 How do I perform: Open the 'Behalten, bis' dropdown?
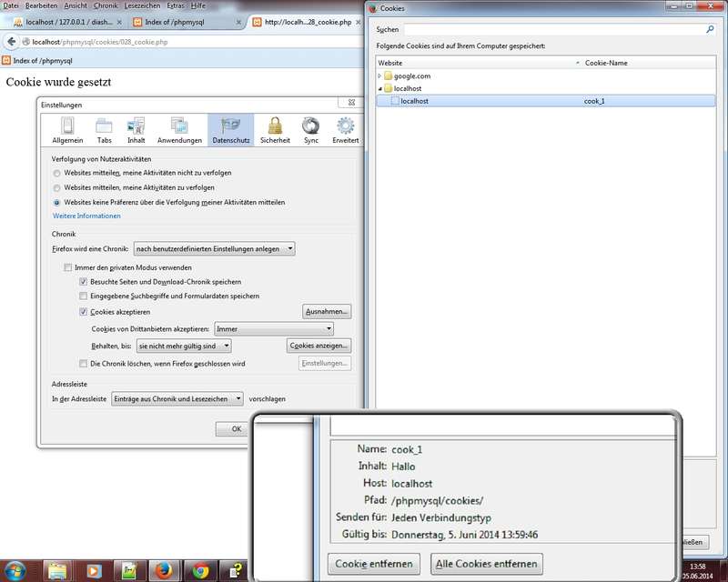tap(184, 346)
